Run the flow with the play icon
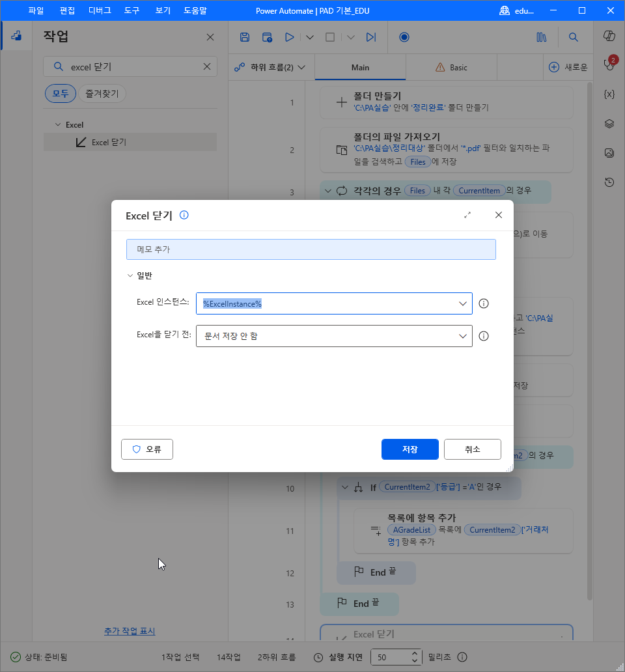The image size is (625, 672). [290, 37]
